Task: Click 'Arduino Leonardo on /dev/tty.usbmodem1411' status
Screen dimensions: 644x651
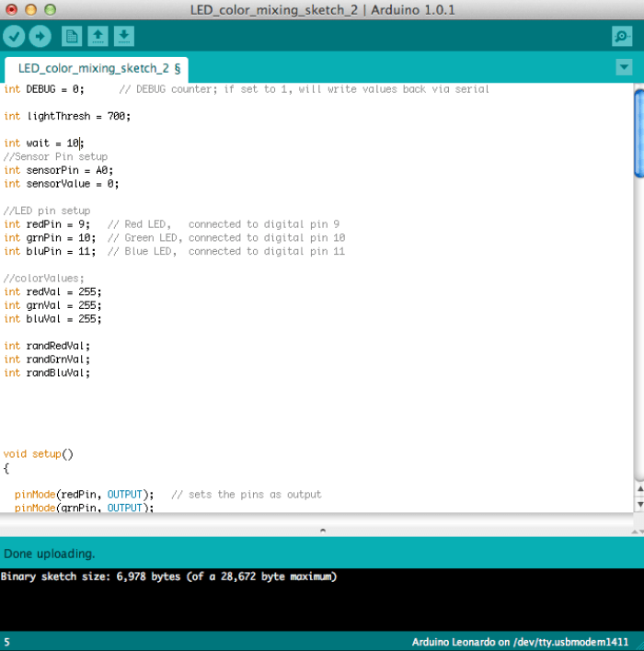Action: coord(520,643)
